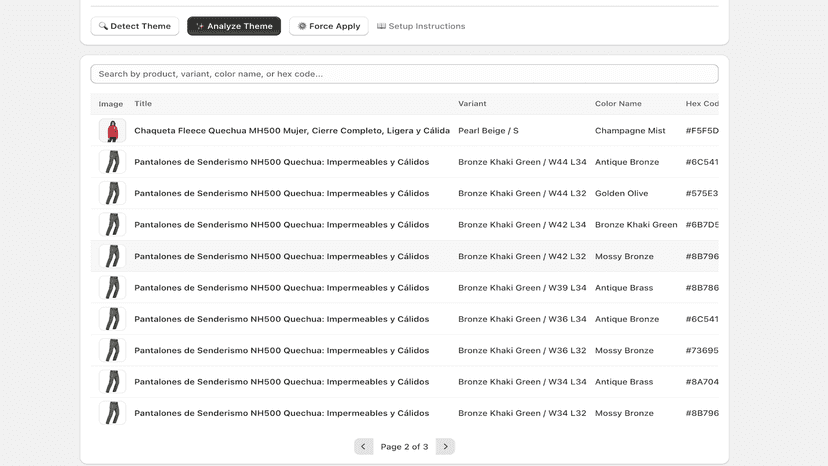Open pants thumbnail for W36 L32 row
This screenshot has width=828, height=466.
[x=112, y=350]
